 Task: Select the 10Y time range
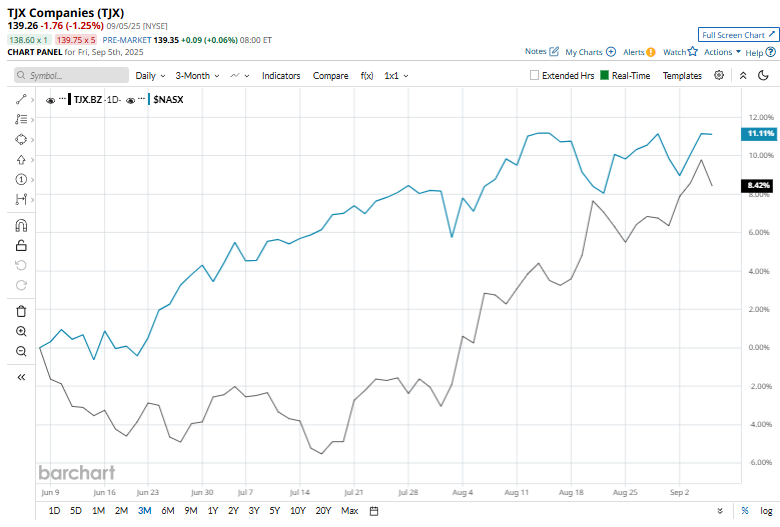click(297, 511)
